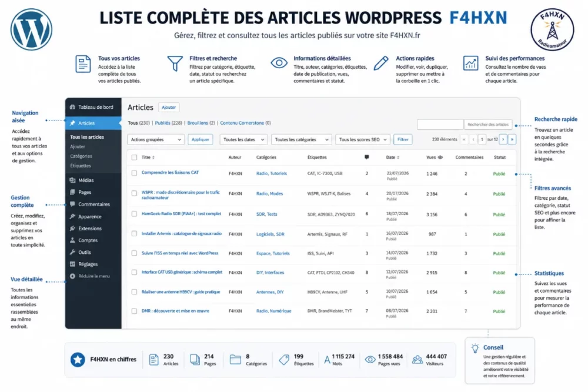The image size is (588, 392).
Task: Click the Apparence brush icon
Action: click(x=72, y=216)
